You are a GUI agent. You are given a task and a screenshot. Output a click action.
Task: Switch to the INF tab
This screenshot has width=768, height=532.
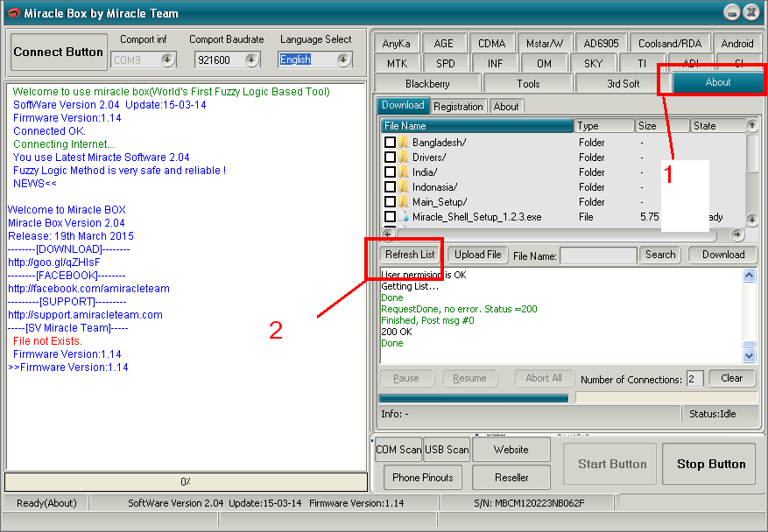click(x=495, y=64)
